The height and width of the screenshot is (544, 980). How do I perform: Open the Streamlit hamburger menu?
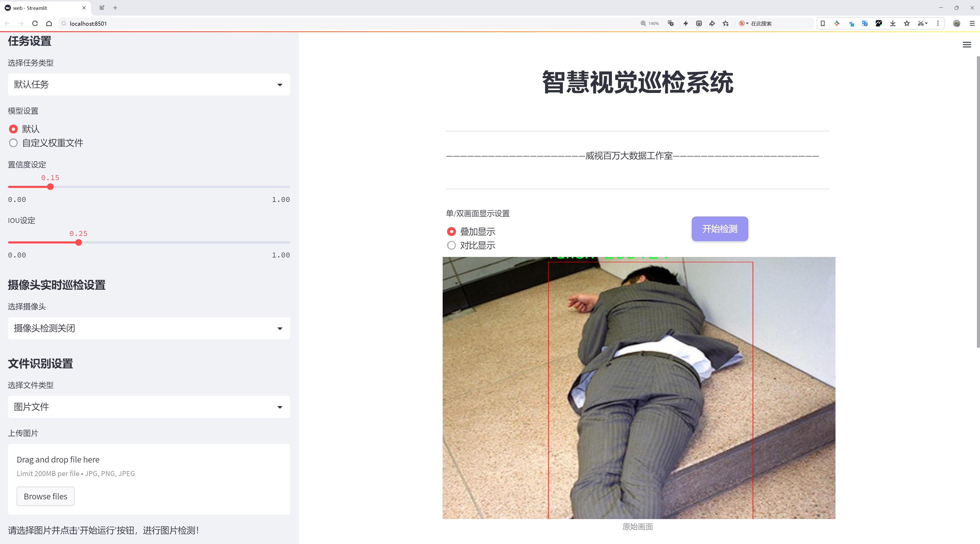tap(967, 45)
